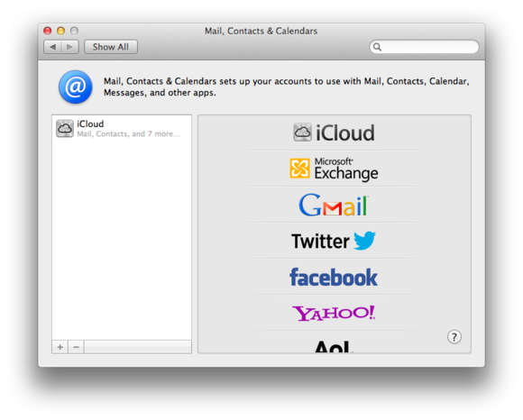Click the search field in the toolbar
This screenshot has width=523, height=420.
pos(425,47)
